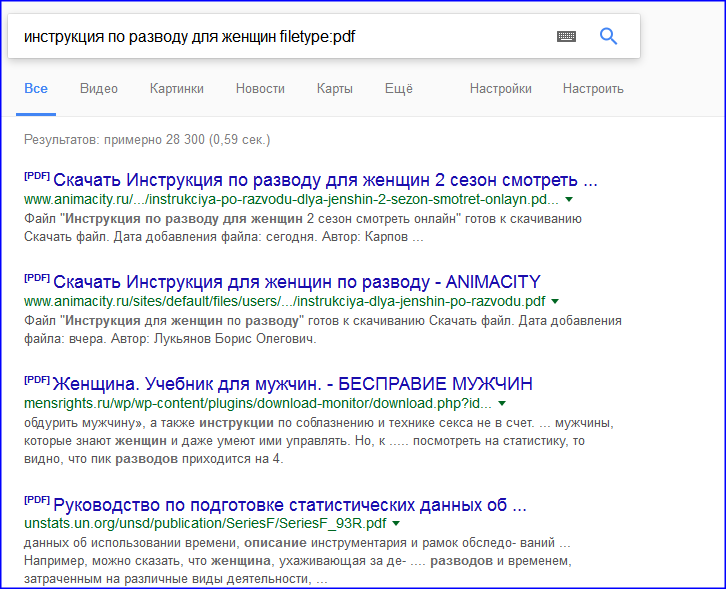Expand arrow beside the 2-sezon animacity.ru URL

(569, 200)
